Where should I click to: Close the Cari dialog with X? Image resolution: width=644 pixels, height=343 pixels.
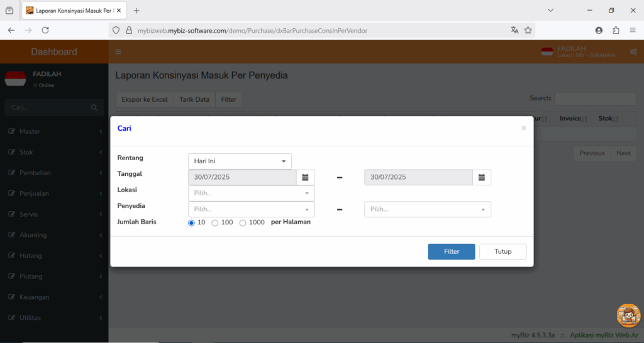523,128
